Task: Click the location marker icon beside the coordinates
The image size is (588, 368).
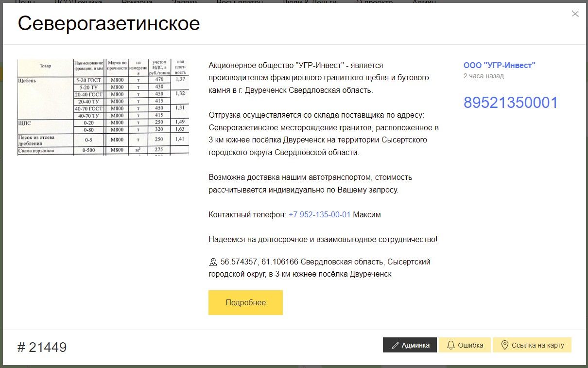Action: point(213,263)
